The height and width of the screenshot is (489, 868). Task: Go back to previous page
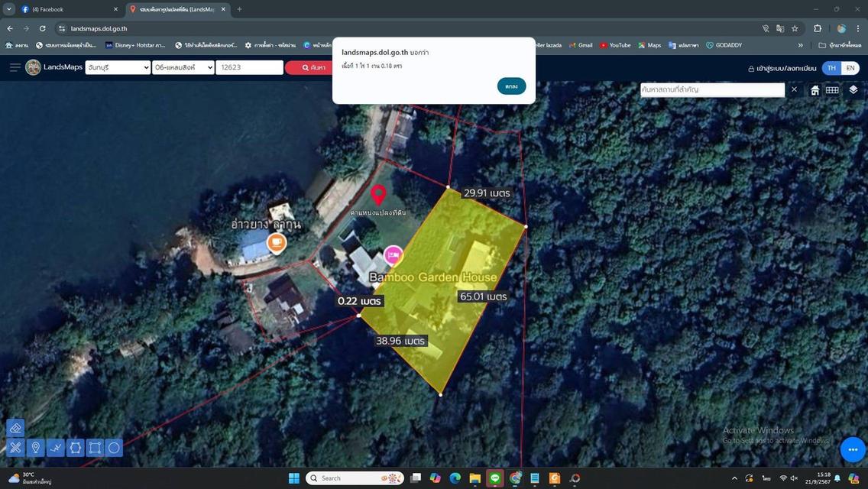coord(10,28)
